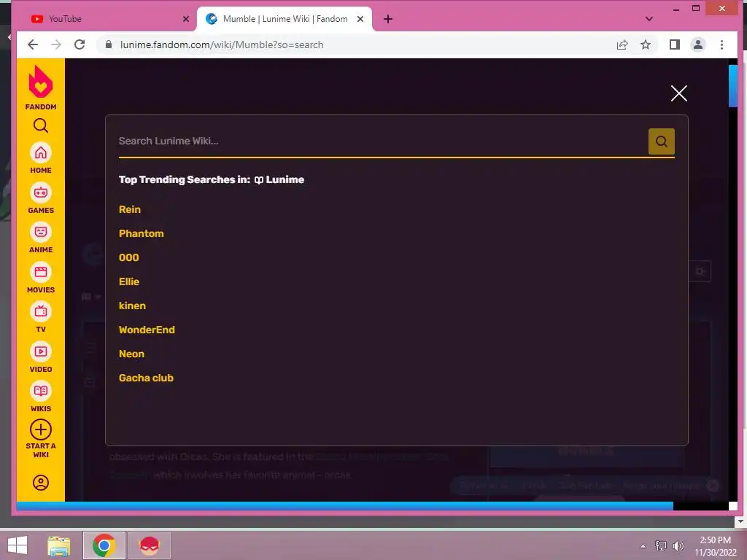The height and width of the screenshot is (560, 747).
Task: Select trending search WonderEnd
Action: point(147,330)
